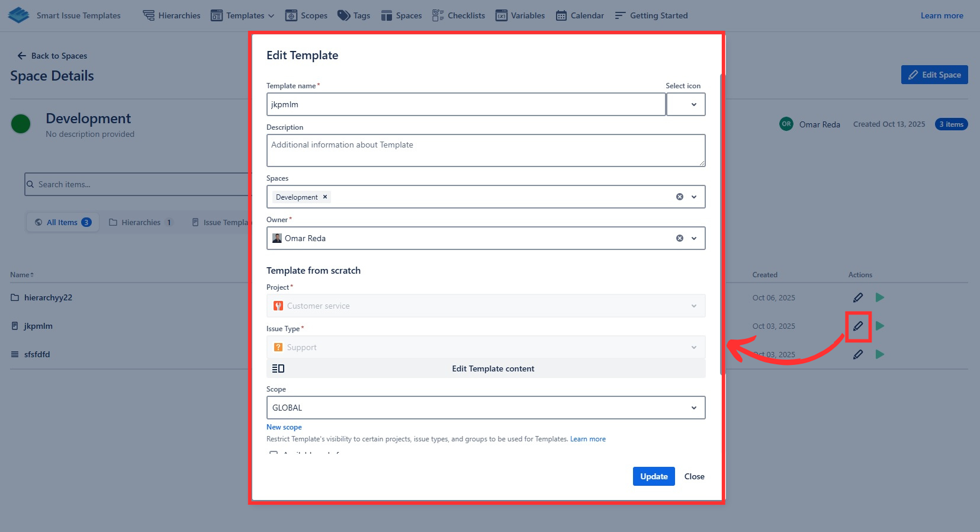This screenshot has height=532, width=980.
Task: Click the pencil edit icon for sfsfdfd
Action: (857, 355)
